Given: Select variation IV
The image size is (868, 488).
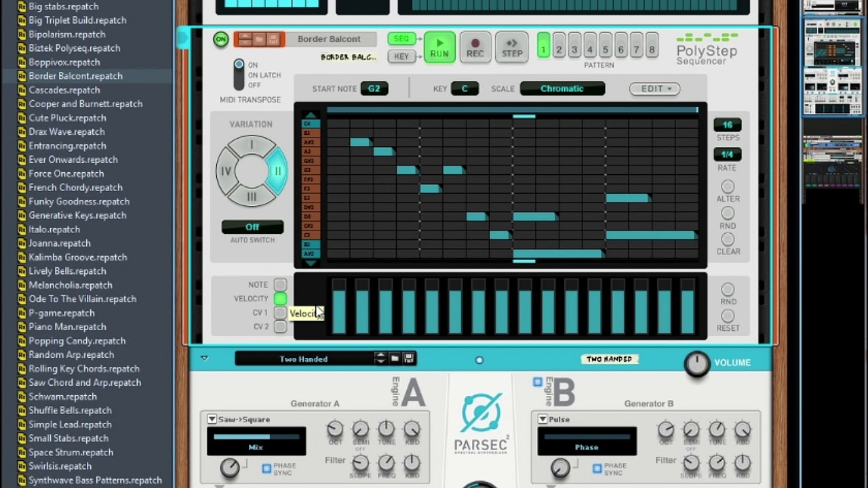Looking at the screenshot, I should pyautogui.click(x=226, y=171).
